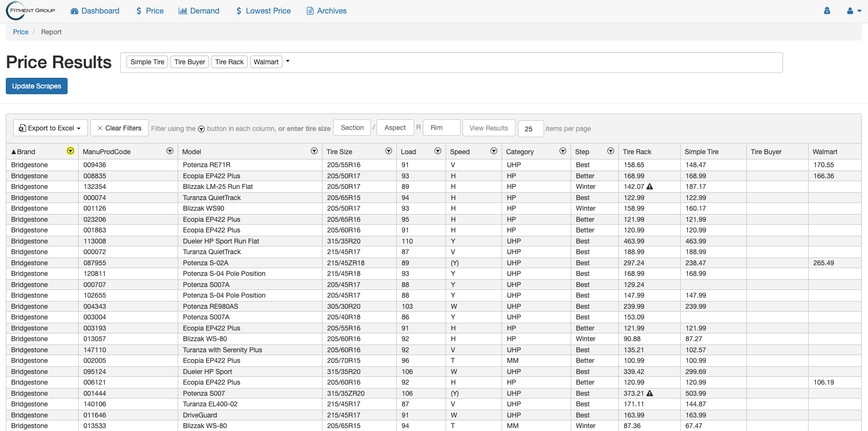Open the Load column filter icon
Viewport: 868px width, 431px height.
click(438, 151)
